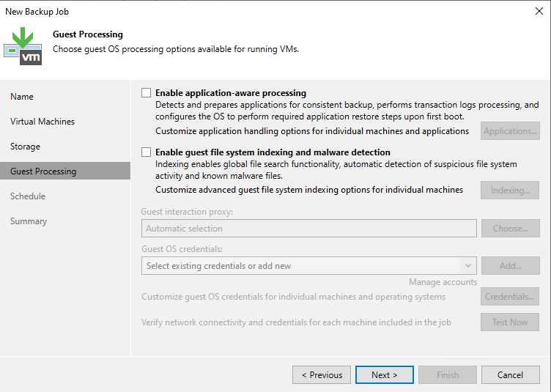
Task: Cancel the backup job wizard
Action: (510, 374)
